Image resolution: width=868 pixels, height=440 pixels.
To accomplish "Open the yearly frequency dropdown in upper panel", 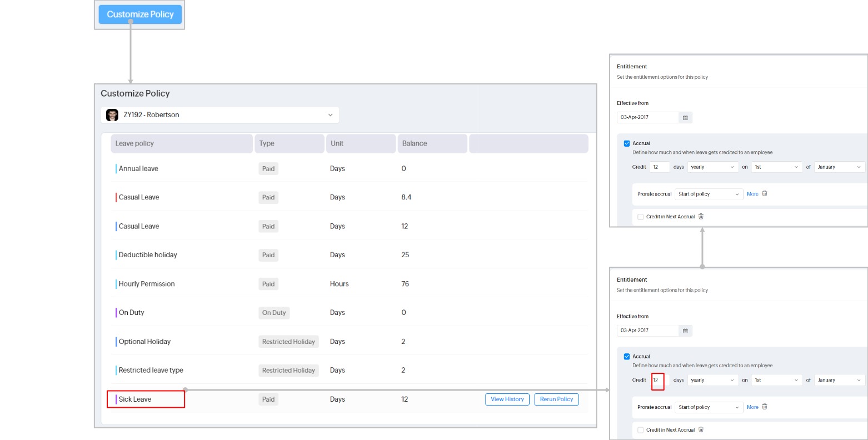I will tap(713, 167).
